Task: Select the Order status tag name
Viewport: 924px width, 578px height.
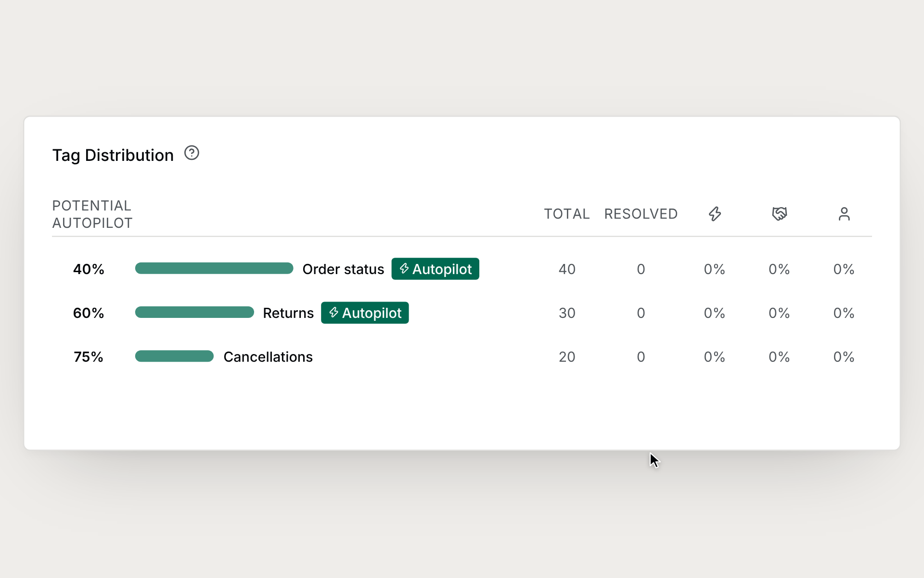Action: pyautogui.click(x=343, y=269)
